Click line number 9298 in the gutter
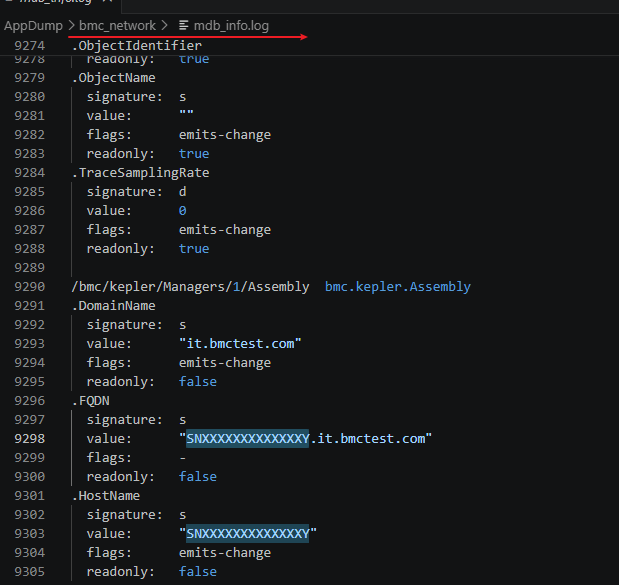 [x=30, y=439]
